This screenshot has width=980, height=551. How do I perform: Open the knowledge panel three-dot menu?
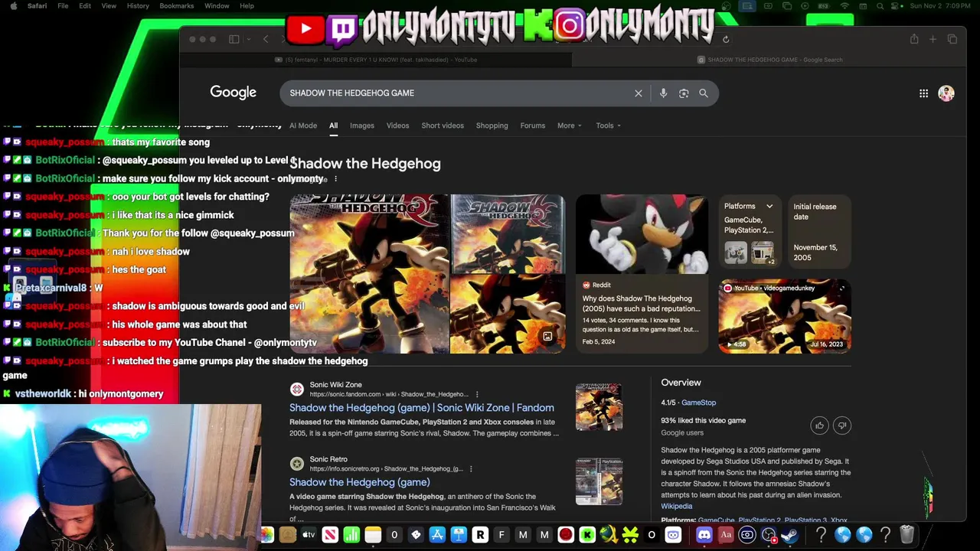click(335, 179)
